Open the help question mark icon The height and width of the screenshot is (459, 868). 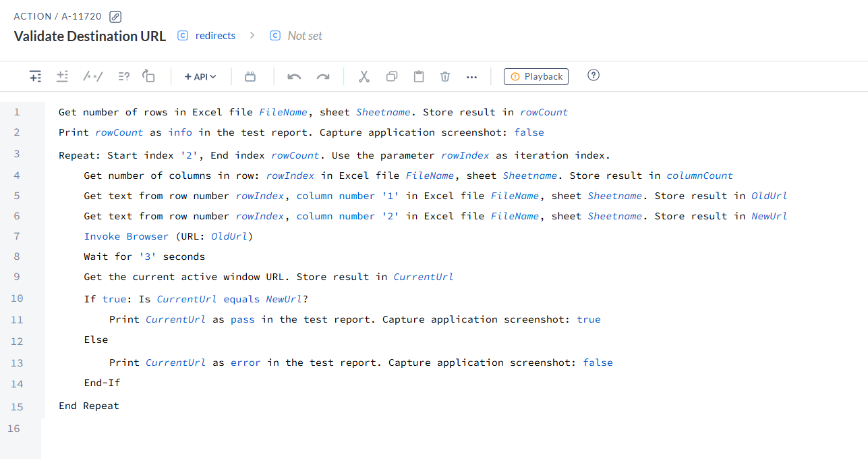click(593, 76)
